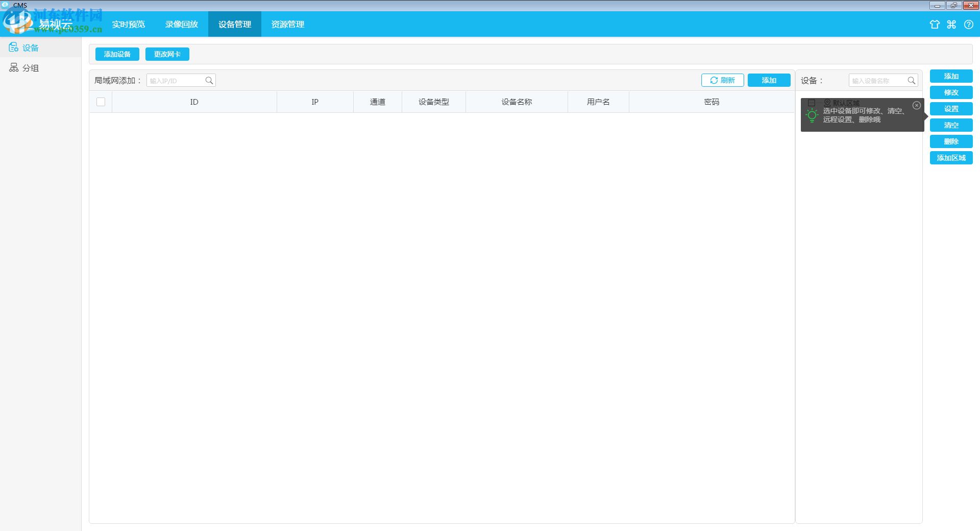Screen dimensions: 980x531
Task: Toggle the select-all checkbox in the ID table header
Action: pyautogui.click(x=101, y=102)
